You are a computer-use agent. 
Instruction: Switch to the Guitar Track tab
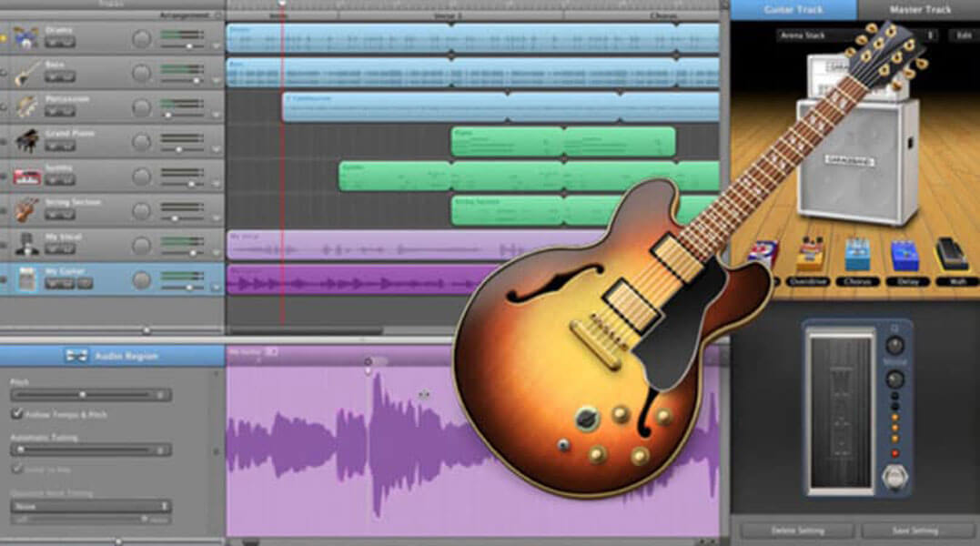click(x=793, y=10)
